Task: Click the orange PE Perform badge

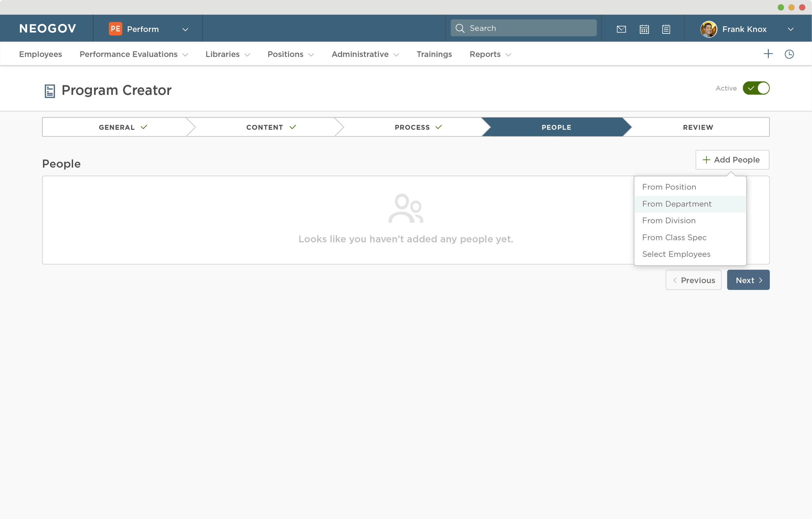Action: 115,29
